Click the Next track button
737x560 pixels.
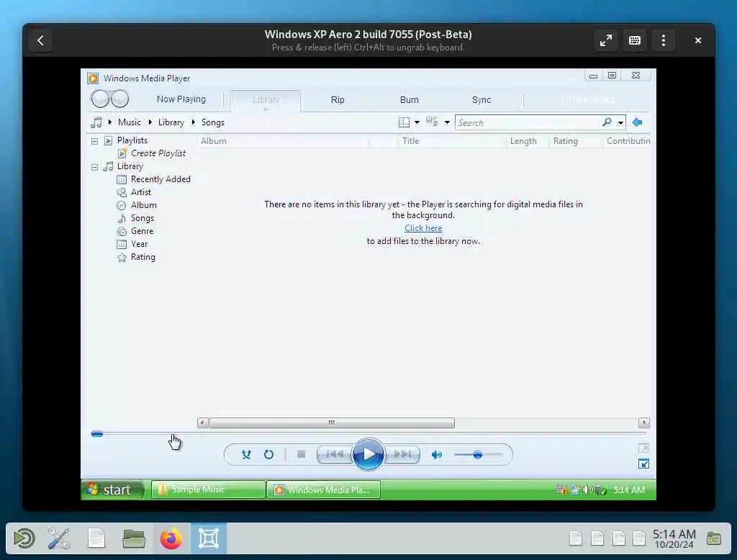tap(402, 454)
